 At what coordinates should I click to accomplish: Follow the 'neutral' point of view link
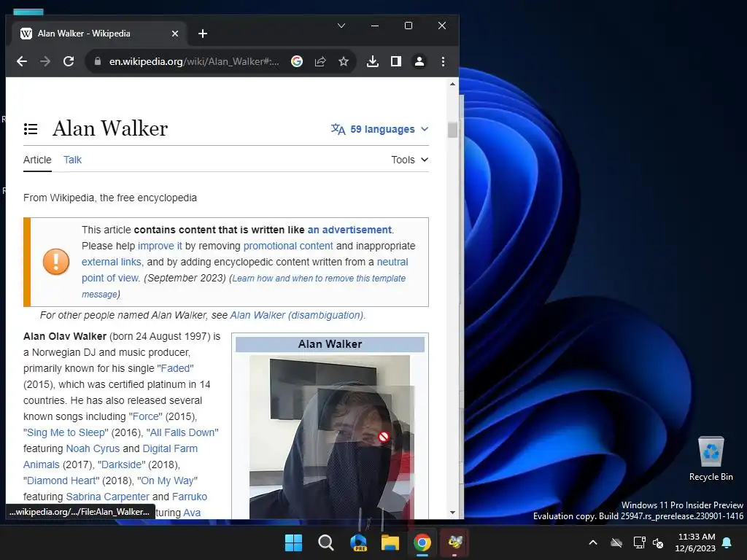392,262
